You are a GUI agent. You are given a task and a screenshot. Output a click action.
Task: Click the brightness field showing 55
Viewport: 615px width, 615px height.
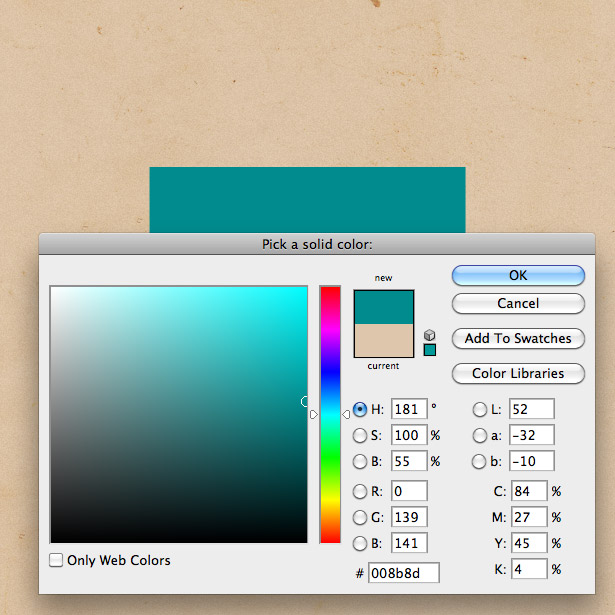tap(409, 461)
